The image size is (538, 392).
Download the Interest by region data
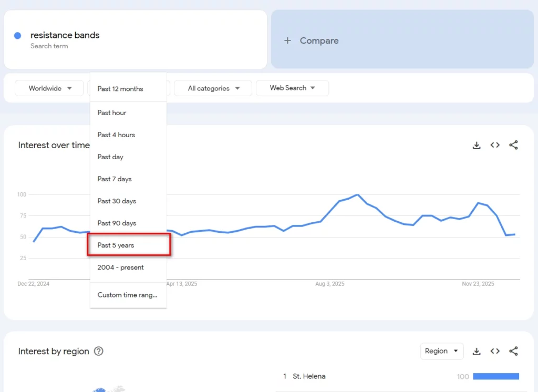pos(476,351)
